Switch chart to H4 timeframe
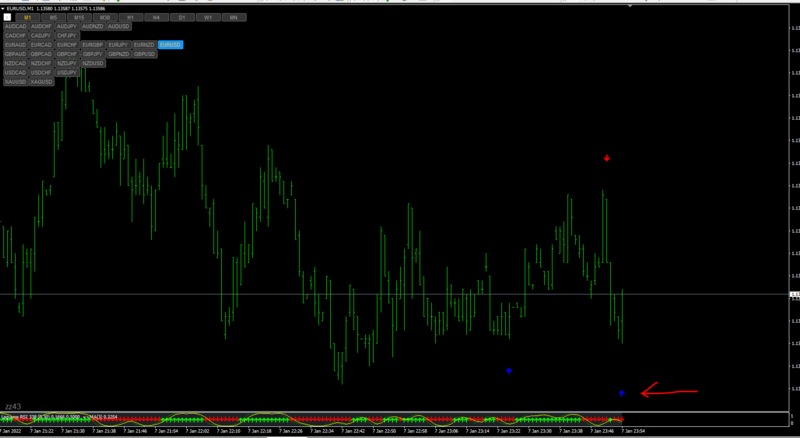The height and width of the screenshot is (438, 800). pos(157,17)
